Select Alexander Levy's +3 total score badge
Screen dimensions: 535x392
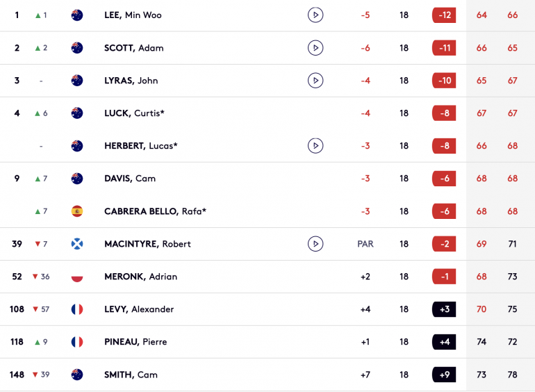[444, 309]
